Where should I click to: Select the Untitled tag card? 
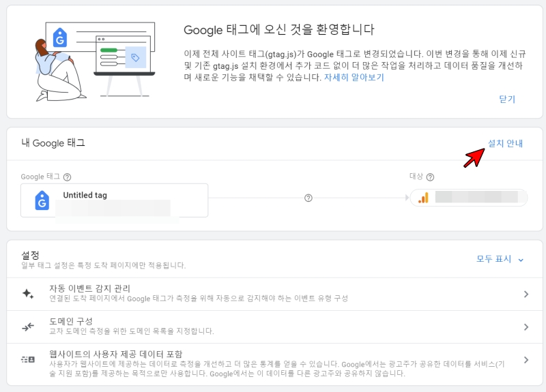click(x=114, y=200)
